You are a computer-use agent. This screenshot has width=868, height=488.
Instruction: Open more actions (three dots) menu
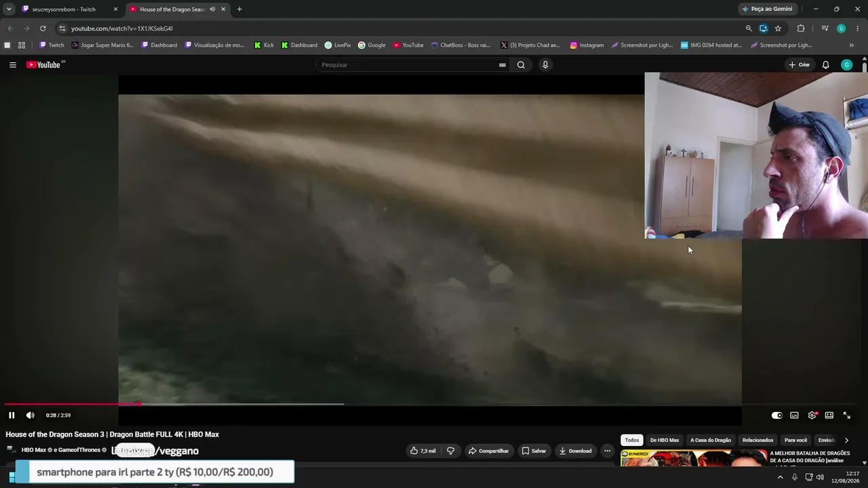tap(607, 451)
